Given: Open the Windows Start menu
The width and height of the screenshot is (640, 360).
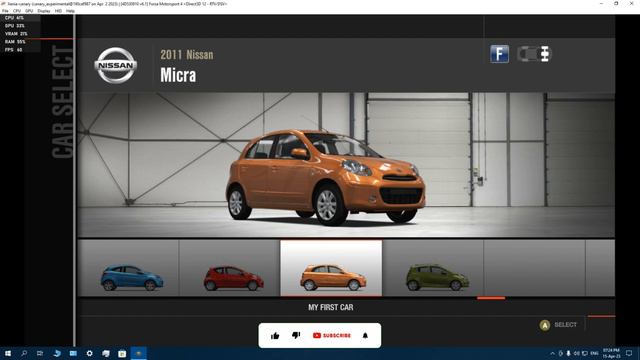Looking at the screenshot, I should (8, 353).
